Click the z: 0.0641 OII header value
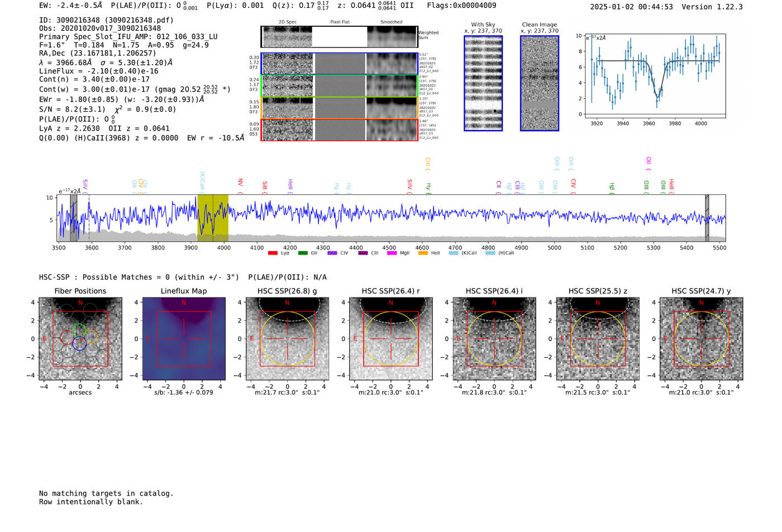This screenshot has height=532, width=782. (376, 6)
